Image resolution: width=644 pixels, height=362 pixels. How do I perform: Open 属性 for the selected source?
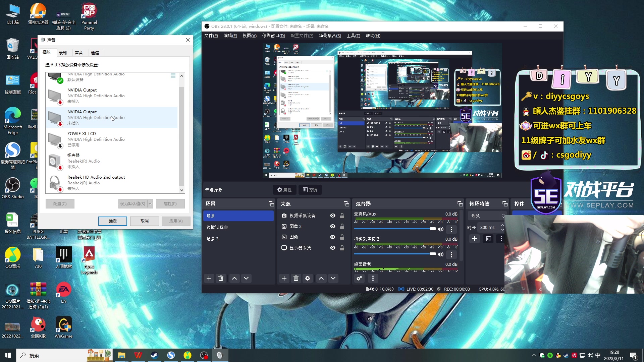tap(284, 190)
